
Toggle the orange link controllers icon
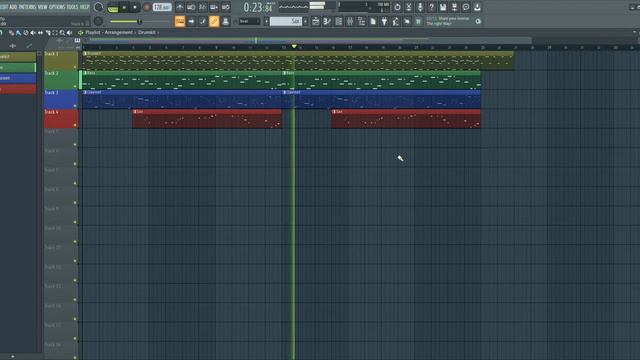tap(214, 22)
